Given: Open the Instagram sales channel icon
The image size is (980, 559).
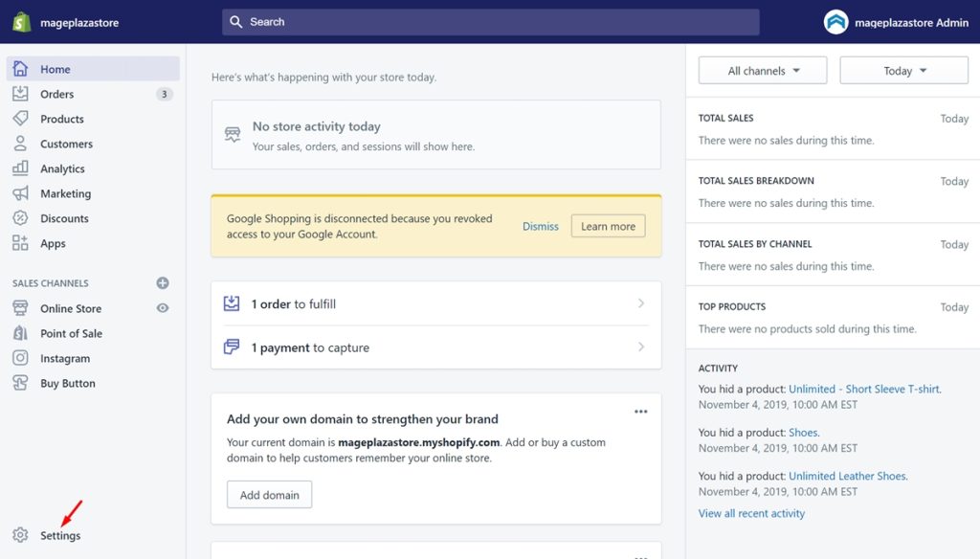Looking at the screenshot, I should tap(20, 358).
